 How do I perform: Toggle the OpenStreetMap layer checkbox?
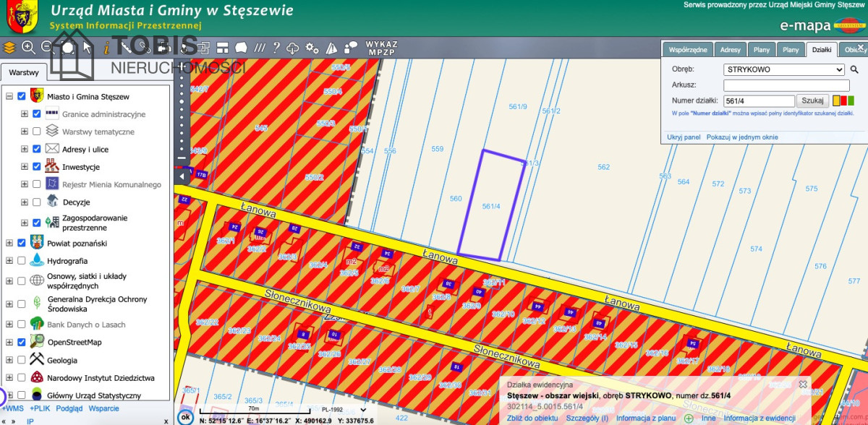point(21,343)
